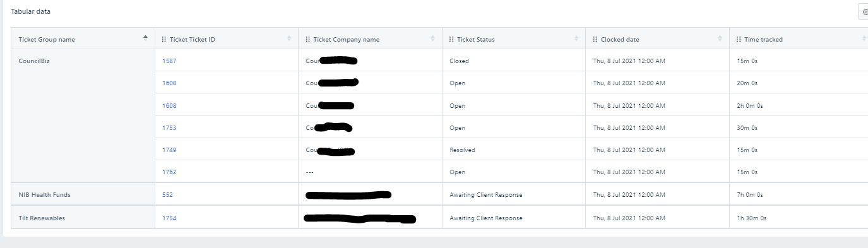Image resolution: width=868 pixels, height=248 pixels.
Task: Open ticket 1754 link
Action: point(169,218)
